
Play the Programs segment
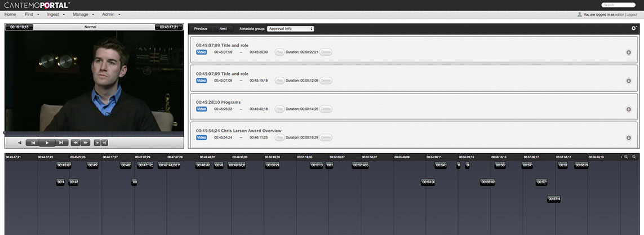[279, 109]
